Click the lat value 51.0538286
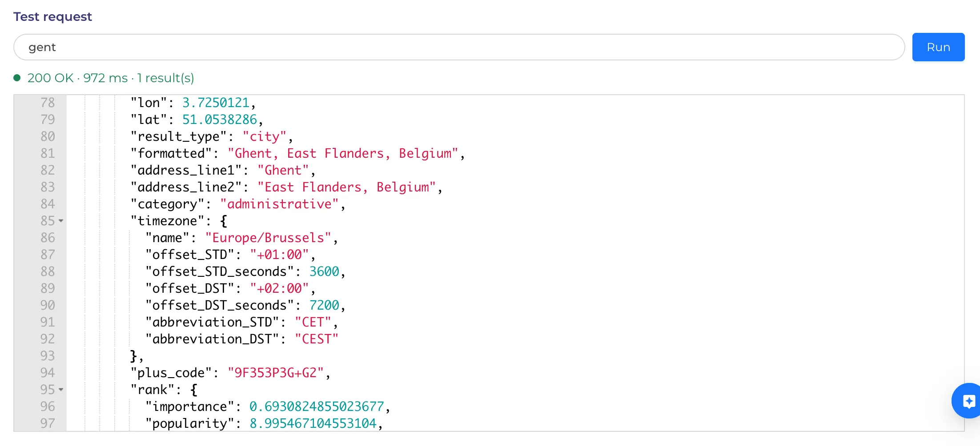The width and height of the screenshot is (980, 446). click(x=220, y=119)
